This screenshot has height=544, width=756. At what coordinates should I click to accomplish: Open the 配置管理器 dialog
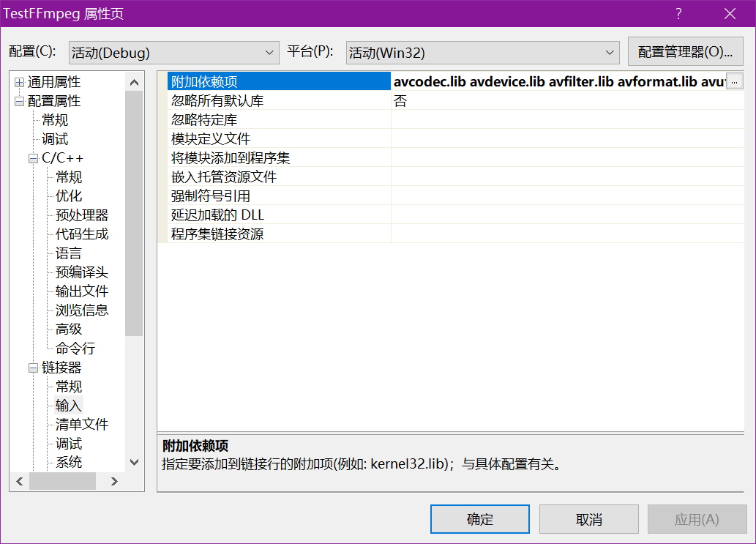pyautogui.click(x=685, y=52)
